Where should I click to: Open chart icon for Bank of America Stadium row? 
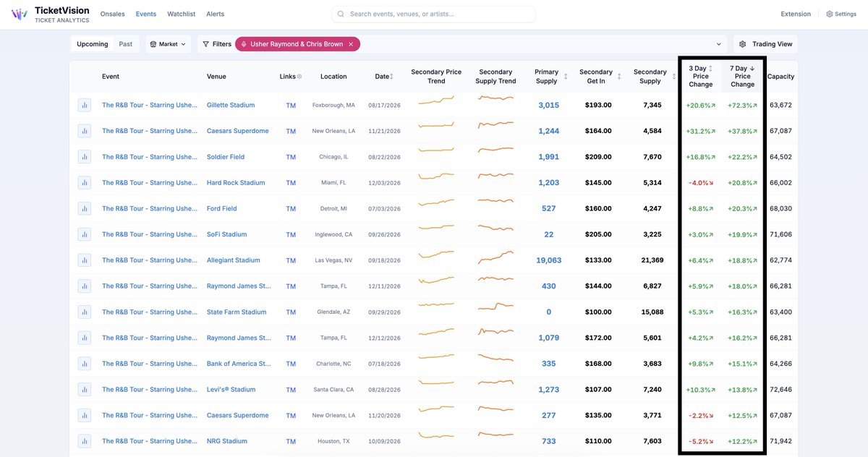(85, 364)
